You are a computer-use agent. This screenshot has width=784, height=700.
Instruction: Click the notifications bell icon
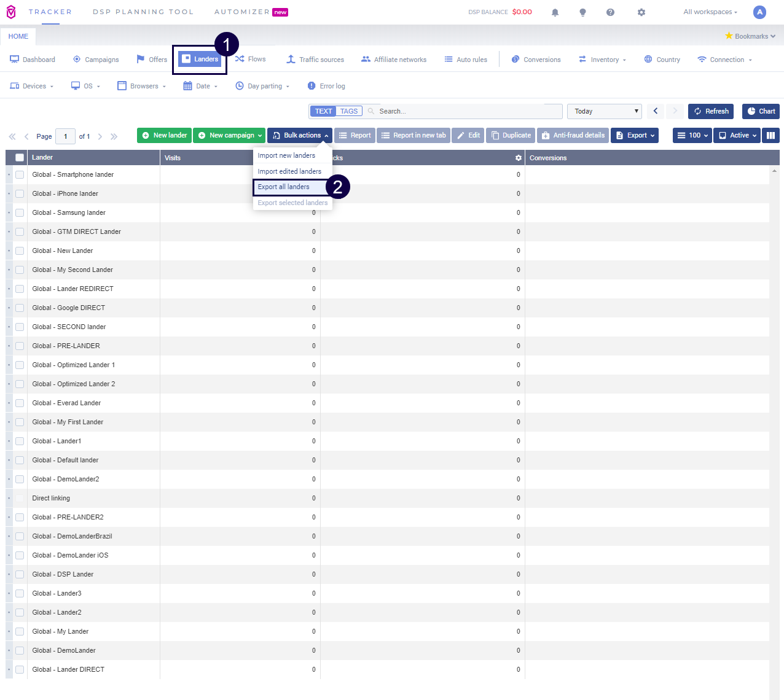555,12
